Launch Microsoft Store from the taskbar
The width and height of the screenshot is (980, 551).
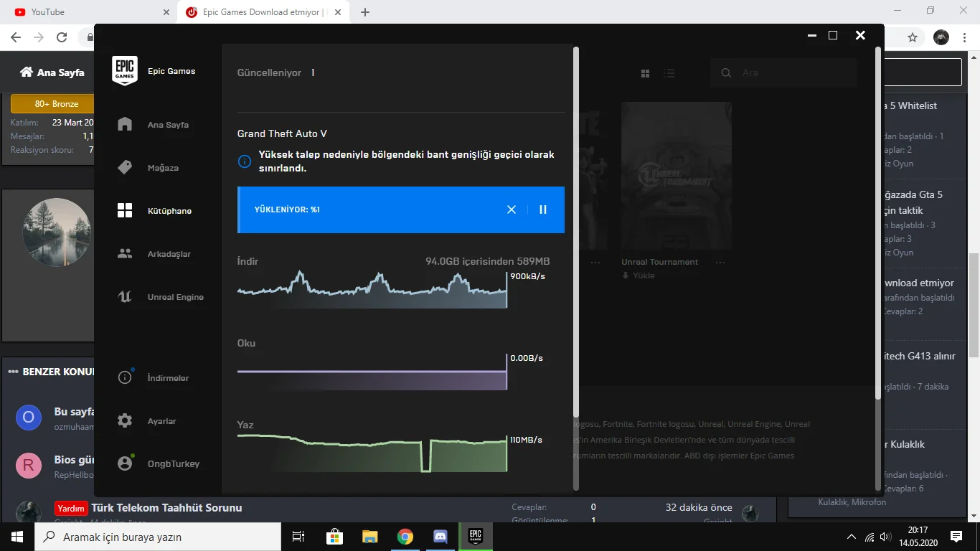[334, 537]
